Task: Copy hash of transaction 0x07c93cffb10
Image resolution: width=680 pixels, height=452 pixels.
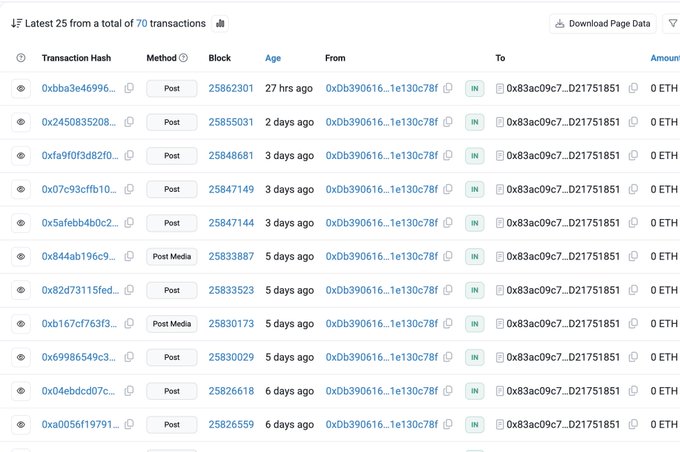Action: pos(129,189)
